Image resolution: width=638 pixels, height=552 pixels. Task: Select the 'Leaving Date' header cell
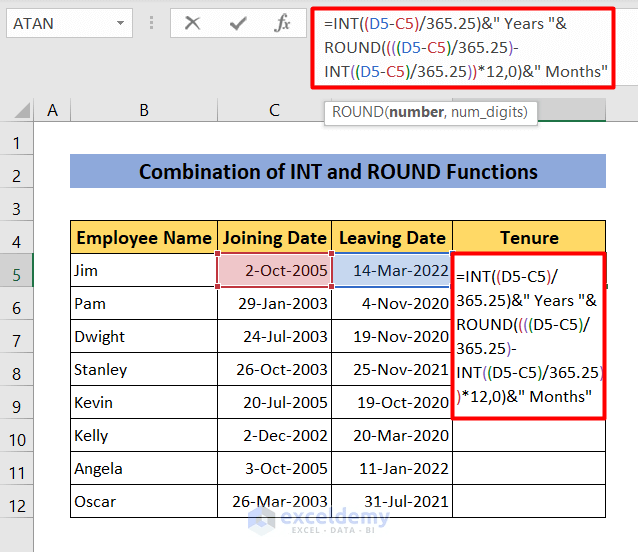[x=392, y=238]
